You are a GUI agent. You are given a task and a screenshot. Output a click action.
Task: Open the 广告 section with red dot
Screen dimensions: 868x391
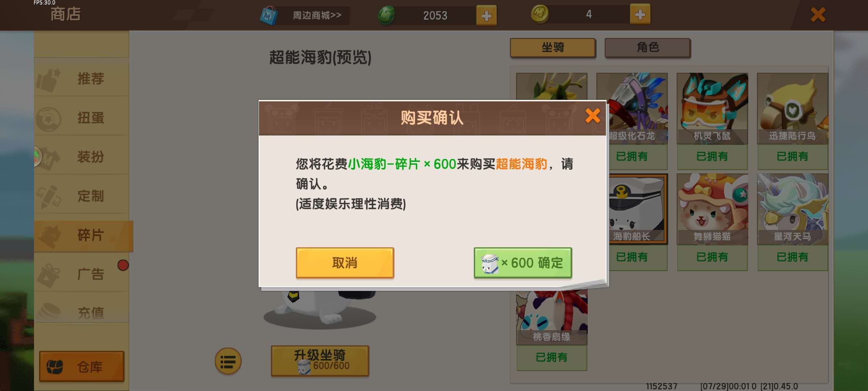(82, 274)
